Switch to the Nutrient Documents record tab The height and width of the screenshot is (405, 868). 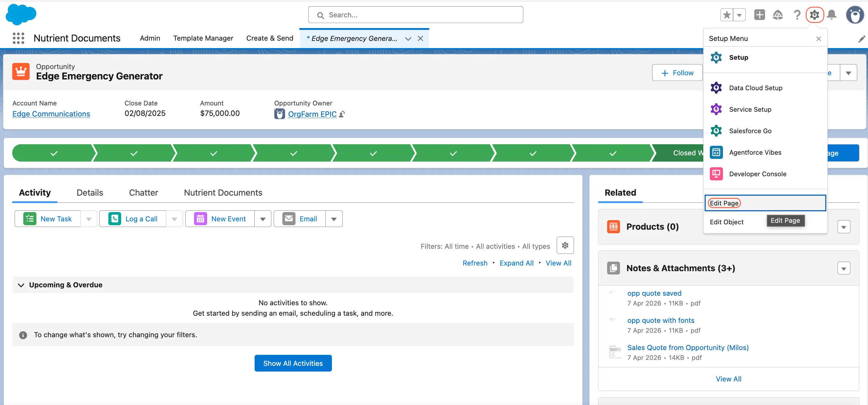tap(223, 193)
